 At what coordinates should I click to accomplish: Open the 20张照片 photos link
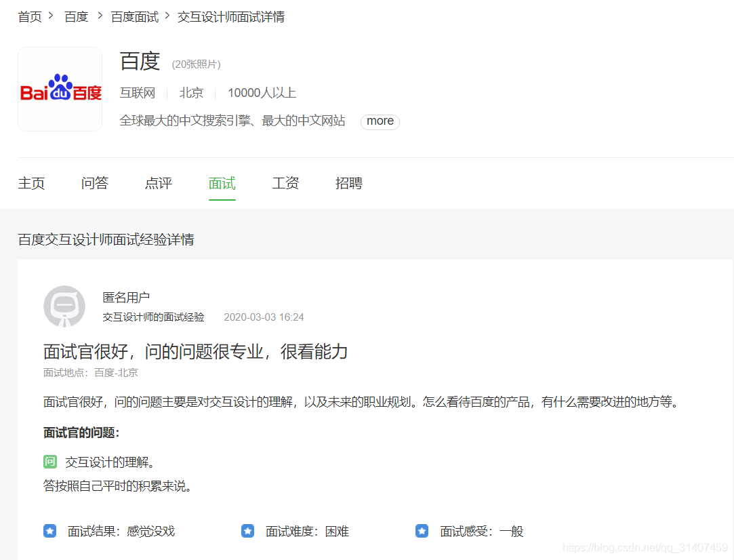pos(196,64)
